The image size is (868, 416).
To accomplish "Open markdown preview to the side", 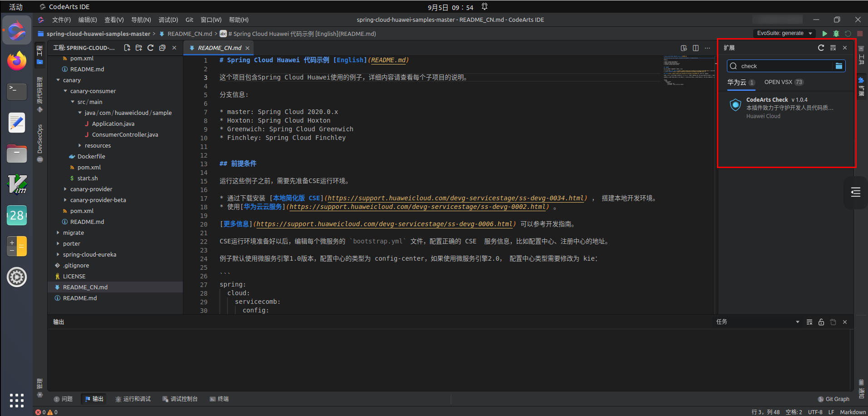I will click(x=684, y=48).
